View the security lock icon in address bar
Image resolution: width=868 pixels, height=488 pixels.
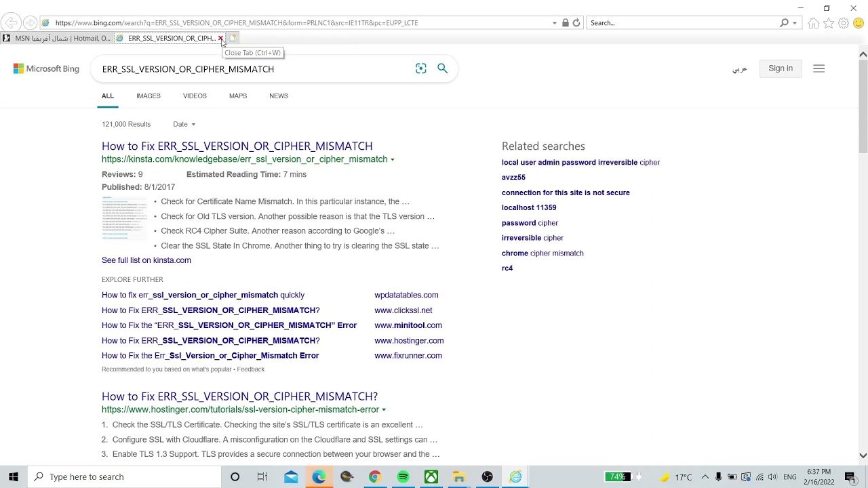pos(565,22)
